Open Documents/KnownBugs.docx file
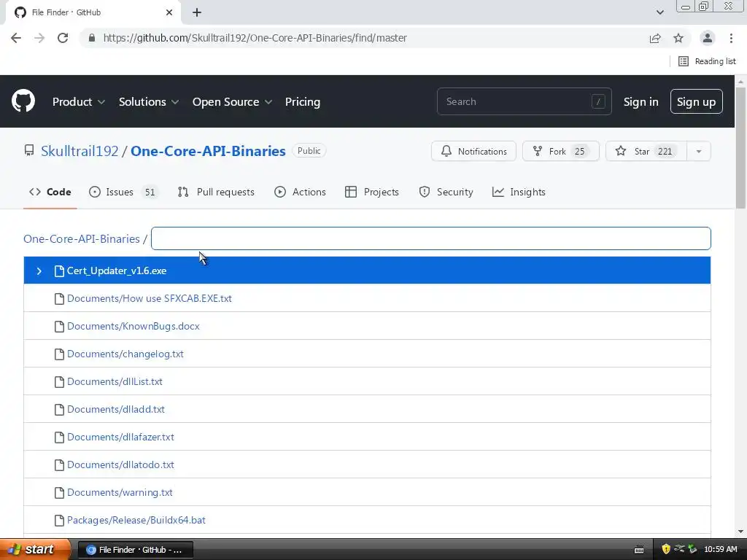747x560 pixels. (x=133, y=326)
